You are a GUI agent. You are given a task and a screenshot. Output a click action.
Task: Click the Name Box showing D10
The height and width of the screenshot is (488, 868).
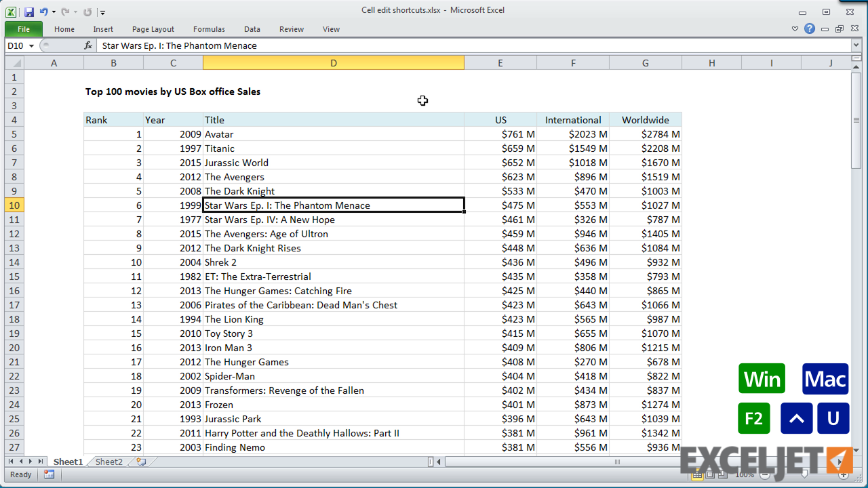pyautogui.click(x=16, y=45)
